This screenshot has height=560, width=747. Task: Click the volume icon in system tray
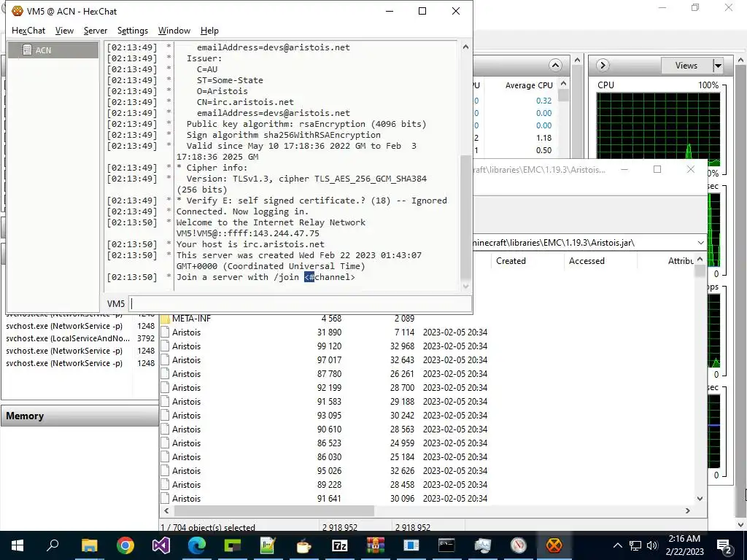(652, 545)
